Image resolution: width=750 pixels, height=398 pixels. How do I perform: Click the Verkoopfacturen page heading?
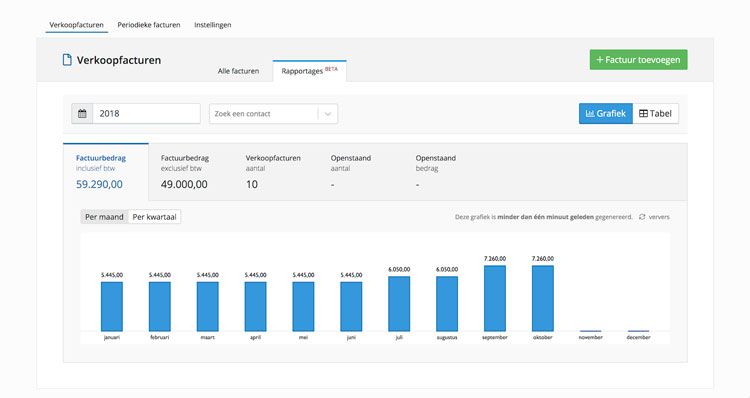119,60
